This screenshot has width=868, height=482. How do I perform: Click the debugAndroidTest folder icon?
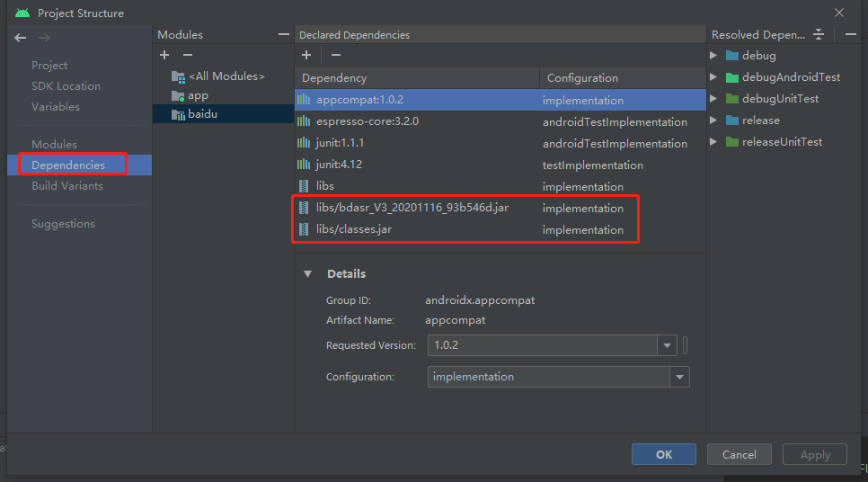pos(732,77)
